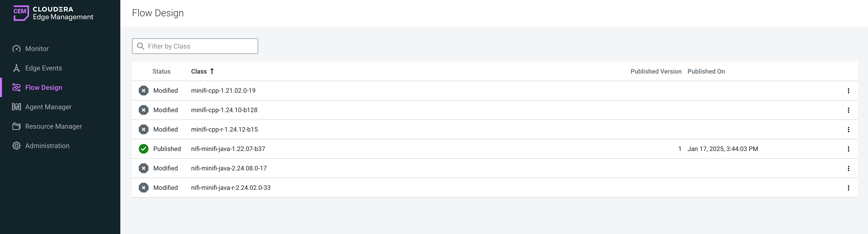Sort by Published On column header
The height and width of the screenshot is (234, 868).
click(706, 71)
